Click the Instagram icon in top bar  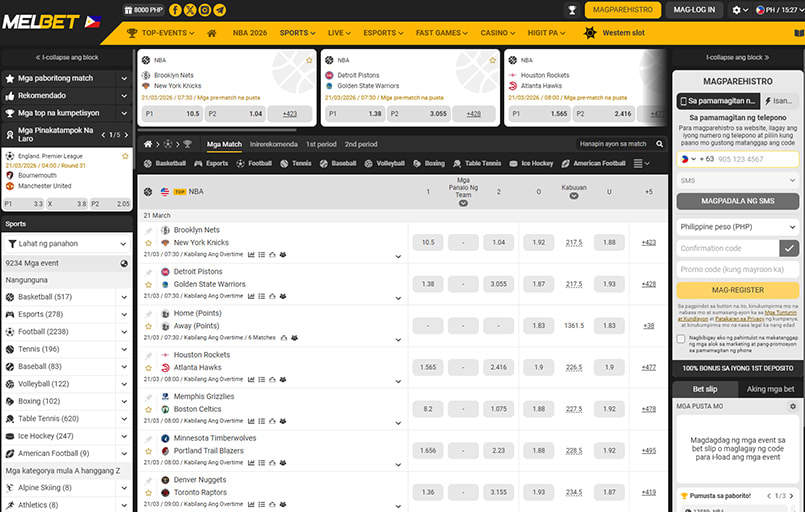[x=205, y=10]
